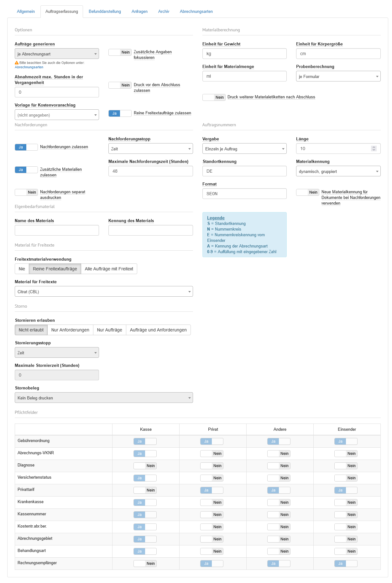
Task: Click the Name des Materials field
Action: 57,230
